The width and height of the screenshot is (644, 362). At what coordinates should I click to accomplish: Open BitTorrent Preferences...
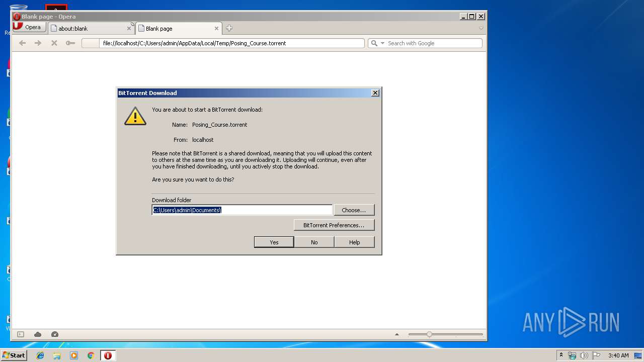334,225
